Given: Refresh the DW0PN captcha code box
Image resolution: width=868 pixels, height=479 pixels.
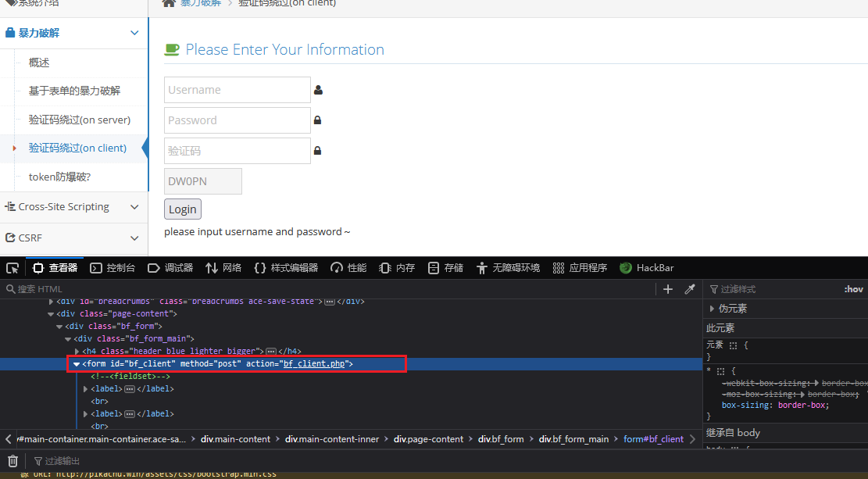Looking at the screenshot, I should click(202, 181).
